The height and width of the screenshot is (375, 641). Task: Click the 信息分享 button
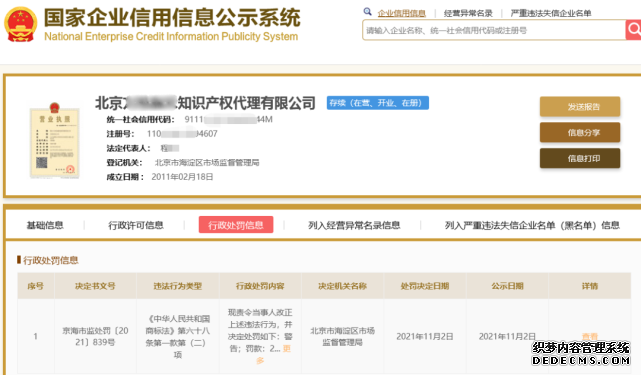coord(580,132)
